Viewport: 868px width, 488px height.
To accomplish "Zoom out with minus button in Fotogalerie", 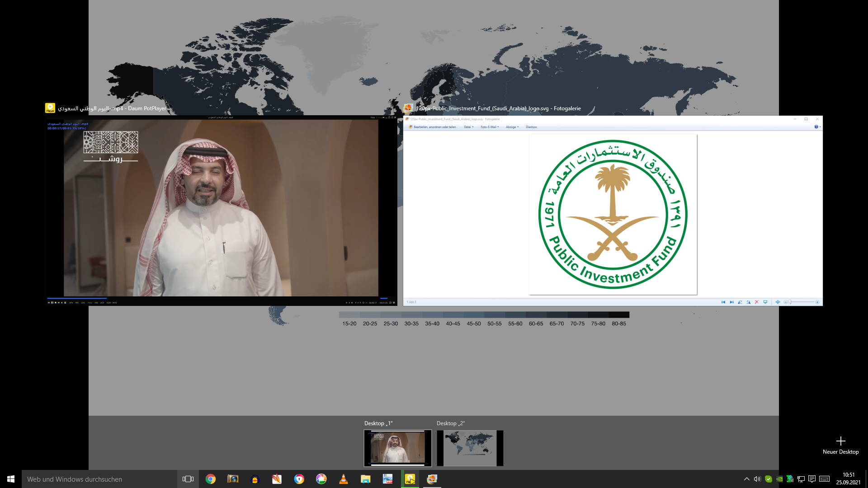I will (x=785, y=302).
